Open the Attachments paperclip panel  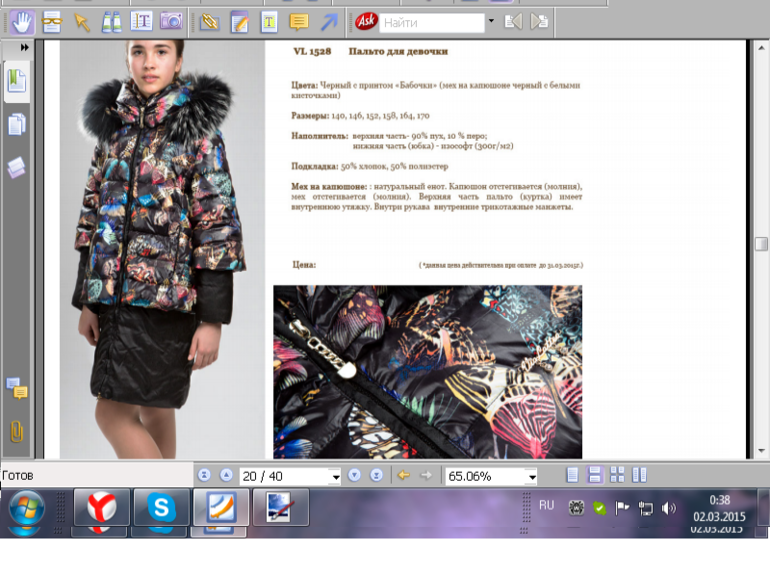(x=17, y=431)
